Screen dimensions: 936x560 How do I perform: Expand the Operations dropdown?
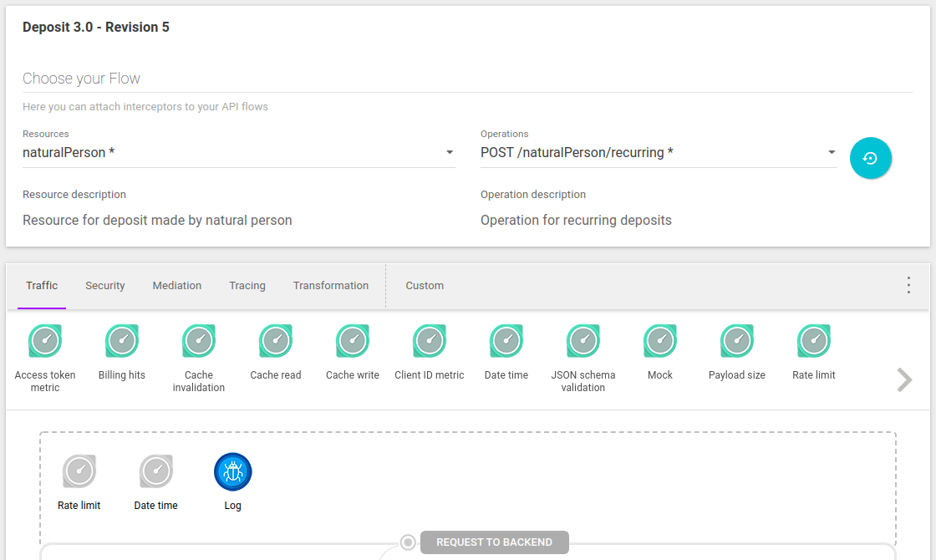(659, 153)
